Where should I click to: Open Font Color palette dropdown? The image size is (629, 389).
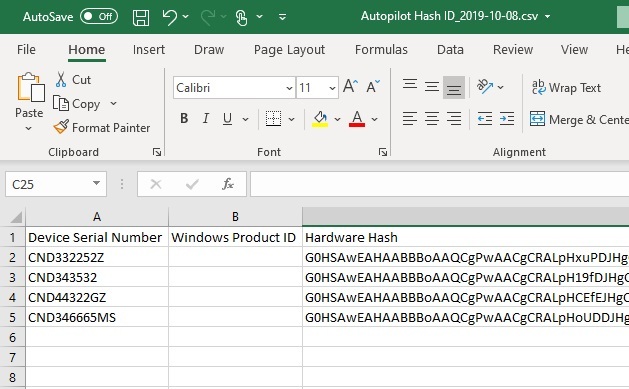coord(375,119)
